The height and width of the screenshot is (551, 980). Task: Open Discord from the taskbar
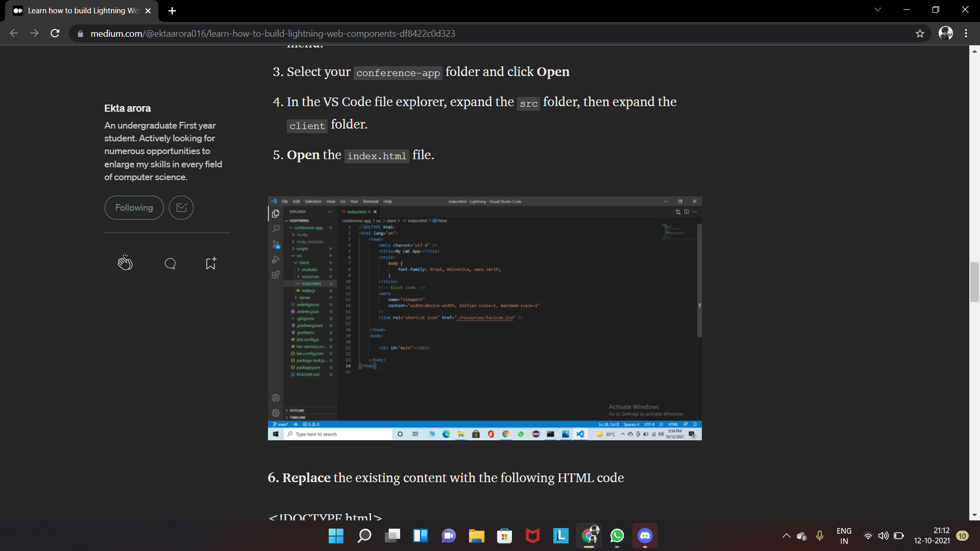pos(645,536)
